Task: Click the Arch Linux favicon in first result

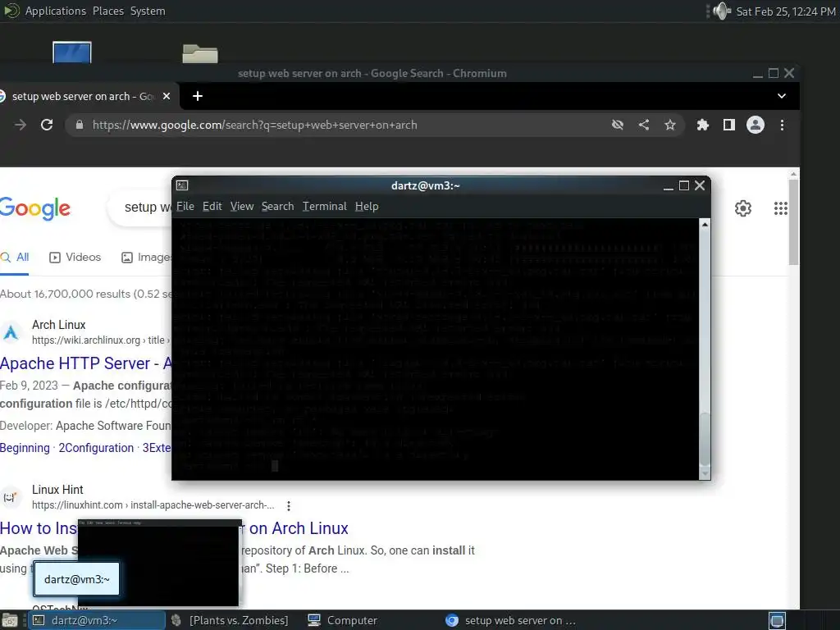Action: pos(11,332)
